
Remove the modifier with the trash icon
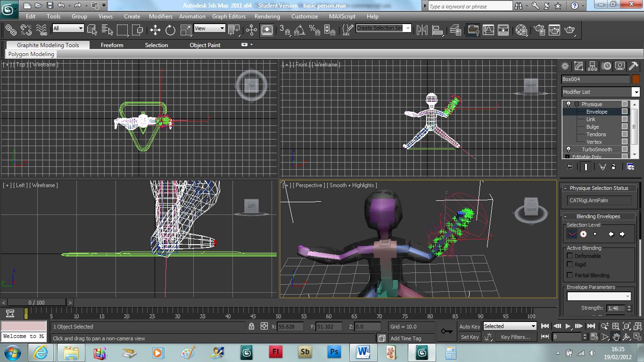point(613,167)
